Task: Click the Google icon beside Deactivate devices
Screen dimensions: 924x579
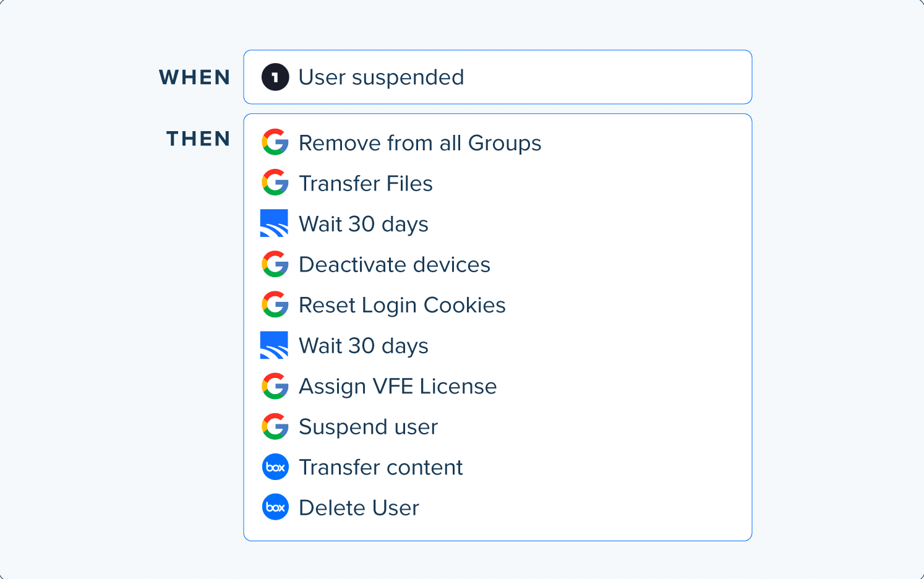Action: pyautogui.click(x=275, y=264)
